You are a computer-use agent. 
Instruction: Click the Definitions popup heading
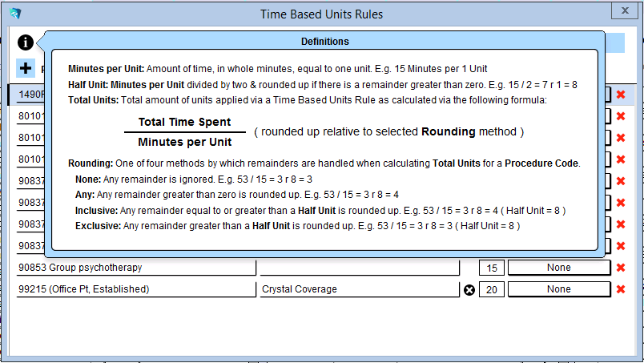pos(325,42)
